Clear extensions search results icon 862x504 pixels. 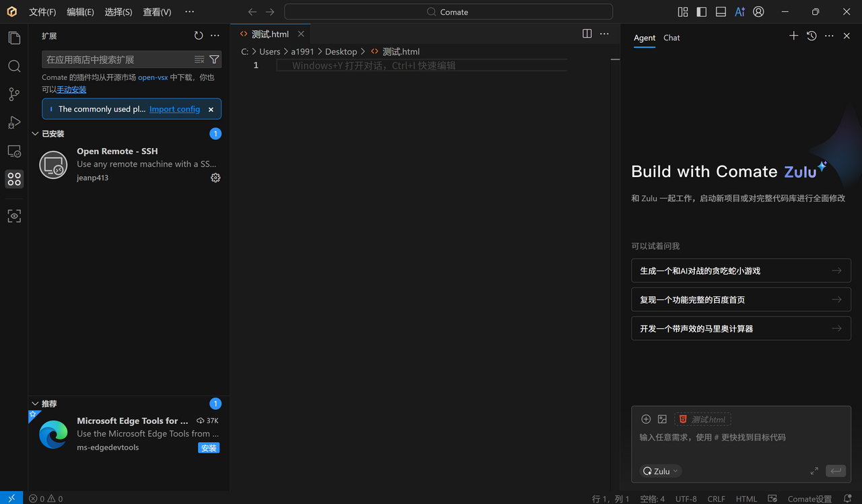coord(199,59)
